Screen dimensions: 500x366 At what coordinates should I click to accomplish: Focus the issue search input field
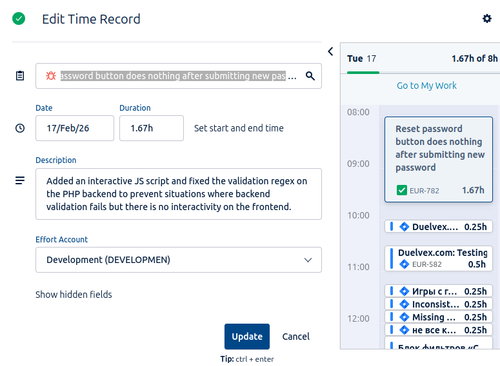[x=179, y=76]
